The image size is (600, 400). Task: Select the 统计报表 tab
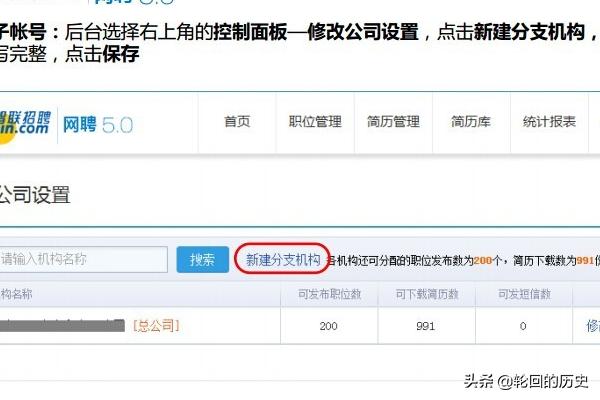point(549,122)
